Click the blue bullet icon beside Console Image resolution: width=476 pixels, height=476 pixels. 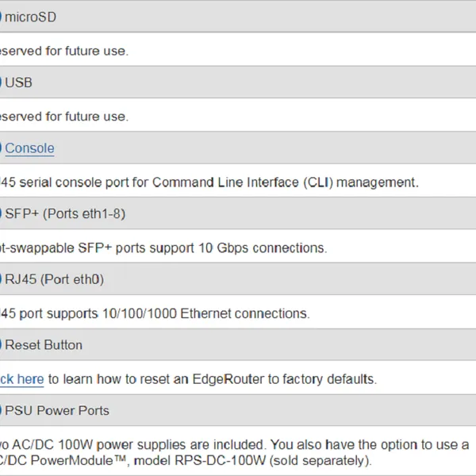pyautogui.click(x=1, y=148)
